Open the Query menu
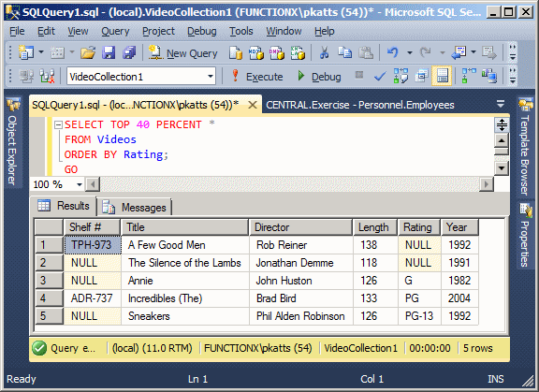The height and width of the screenshot is (392, 539). pos(115,31)
